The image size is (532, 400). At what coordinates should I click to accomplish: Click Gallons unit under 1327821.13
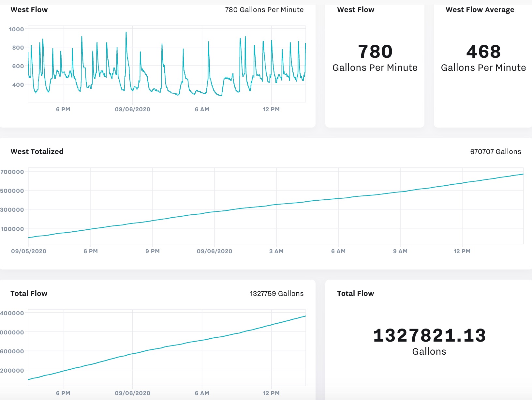click(x=429, y=351)
